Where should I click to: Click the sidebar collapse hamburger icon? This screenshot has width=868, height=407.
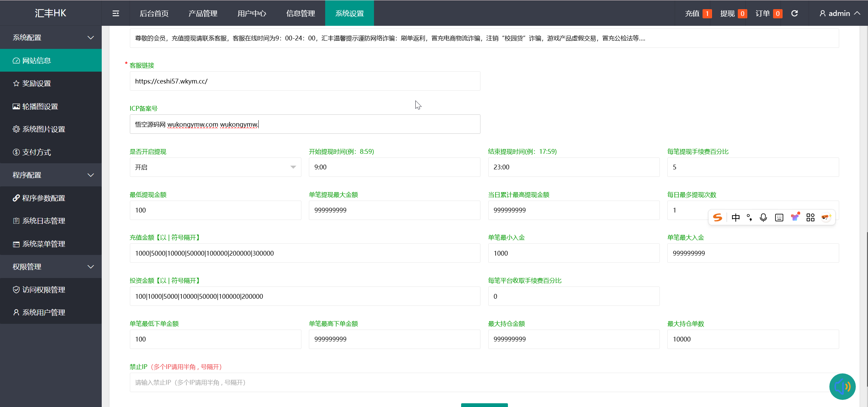pos(116,13)
